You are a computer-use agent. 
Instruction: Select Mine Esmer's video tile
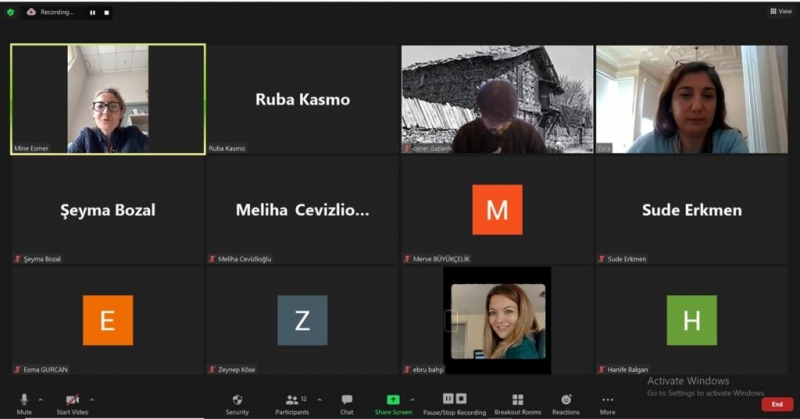coord(108,99)
